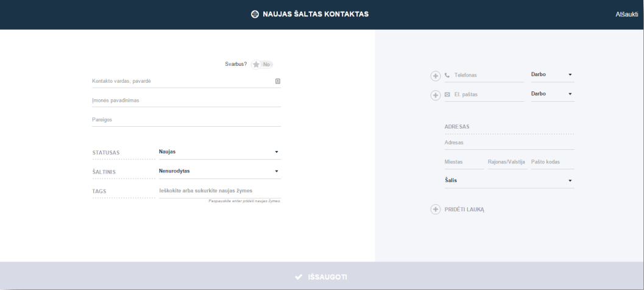Expand the Šalis country dropdown
Image resolution: width=644 pixels, height=290 pixels.
pos(509,181)
